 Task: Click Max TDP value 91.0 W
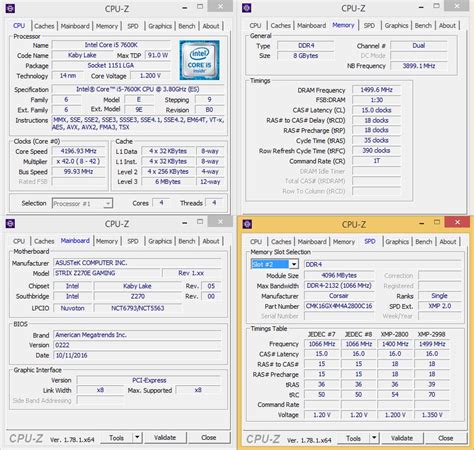[x=158, y=55]
